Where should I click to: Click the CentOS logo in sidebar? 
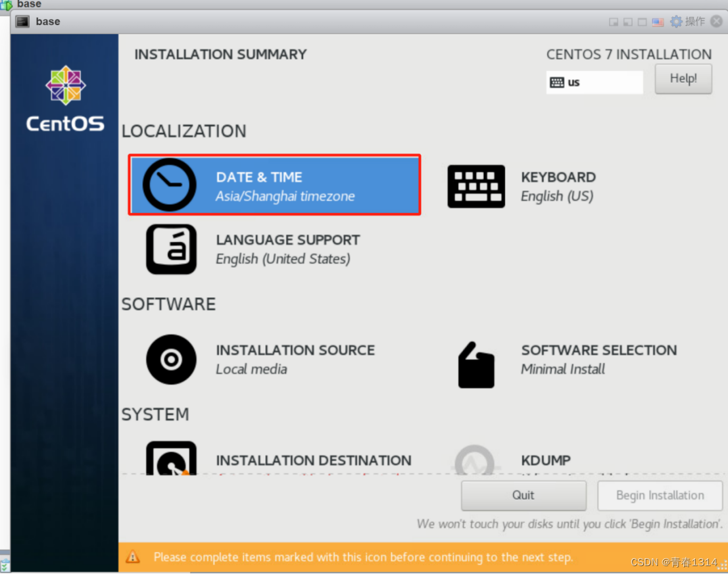66,99
